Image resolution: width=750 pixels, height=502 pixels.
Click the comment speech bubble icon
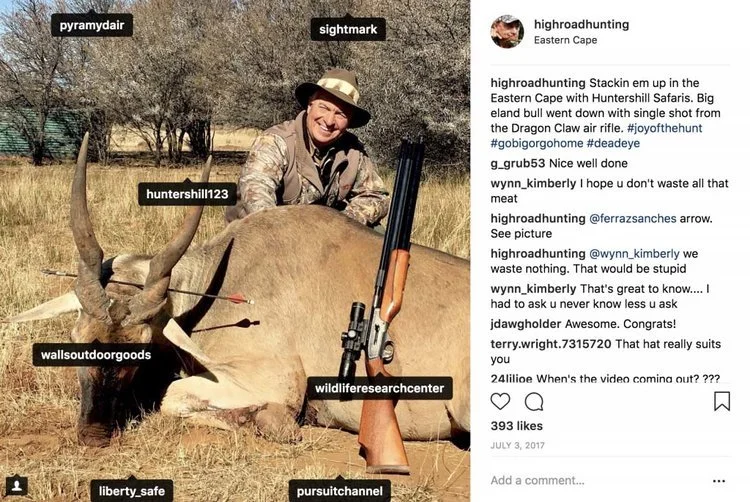point(534,401)
